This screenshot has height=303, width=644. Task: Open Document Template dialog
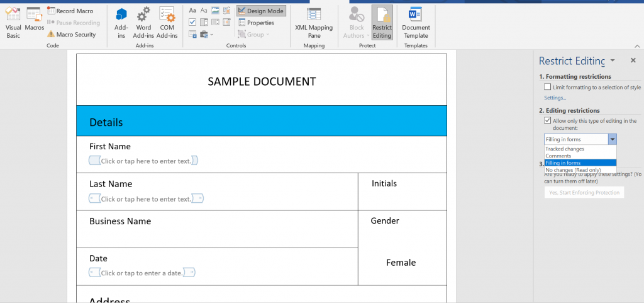[x=416, y=23]
